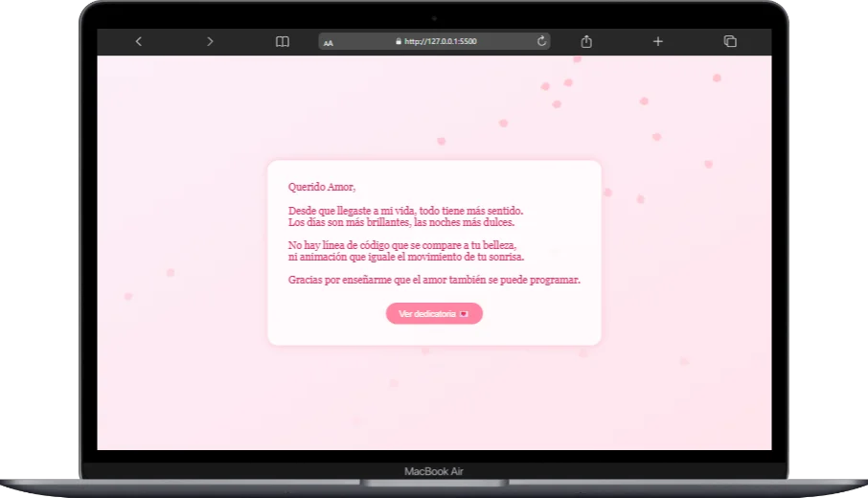The height and width of the screenshot is (498, 868).
Task: Show the tab overview icon
Action: tap(730, 41)
